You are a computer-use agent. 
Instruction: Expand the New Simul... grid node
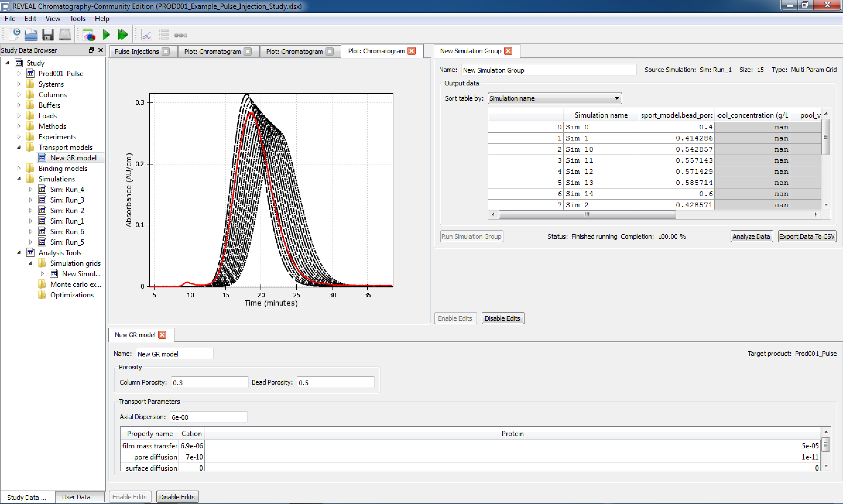[x=42, y=274]
